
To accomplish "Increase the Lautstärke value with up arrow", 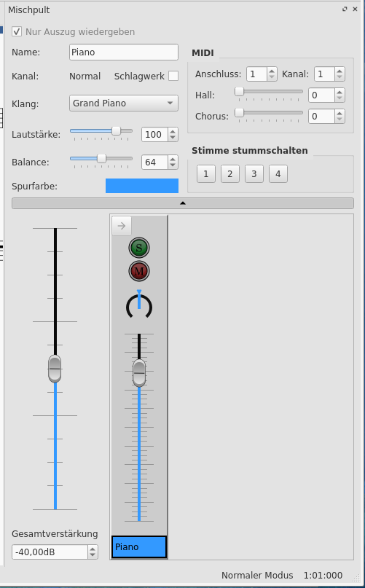I will pyautogui.click(x=173, y=131).
